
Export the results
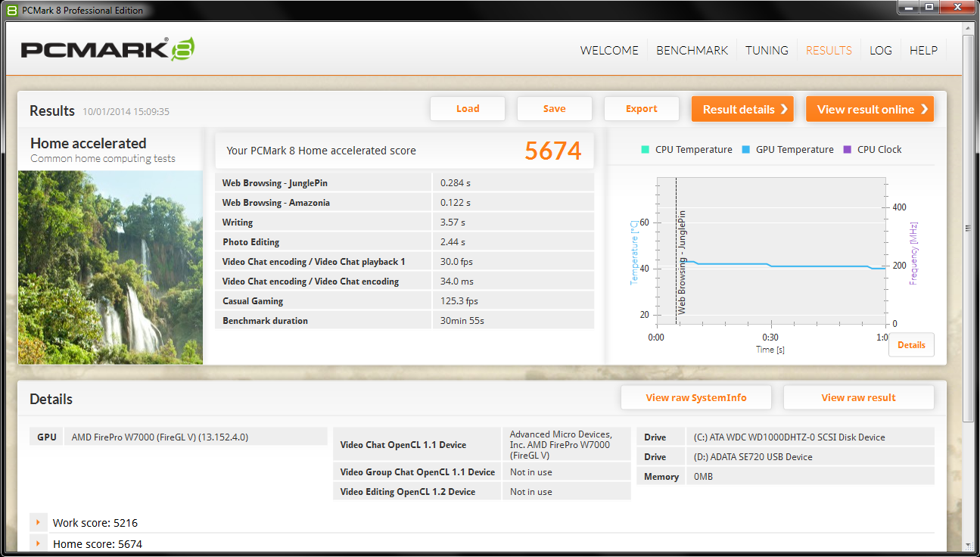click(641, 109)
